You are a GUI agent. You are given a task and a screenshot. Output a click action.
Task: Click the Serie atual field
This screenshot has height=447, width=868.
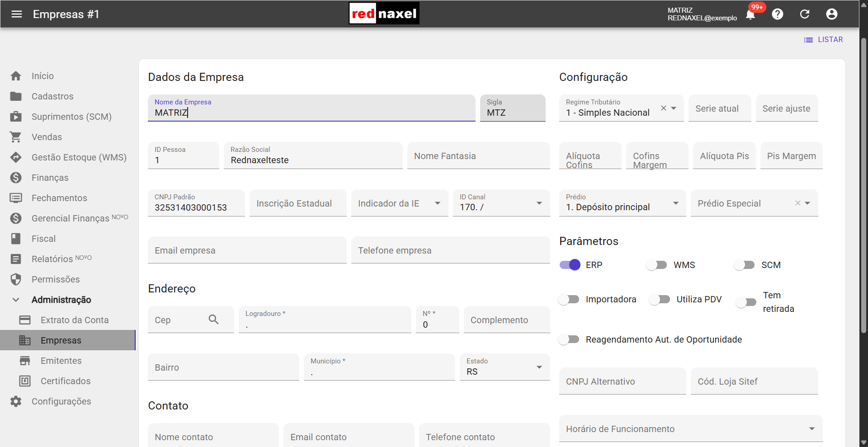(720, 108)
